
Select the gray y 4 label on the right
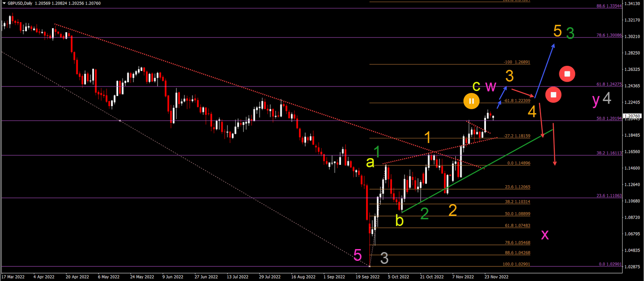click(601, 100)
